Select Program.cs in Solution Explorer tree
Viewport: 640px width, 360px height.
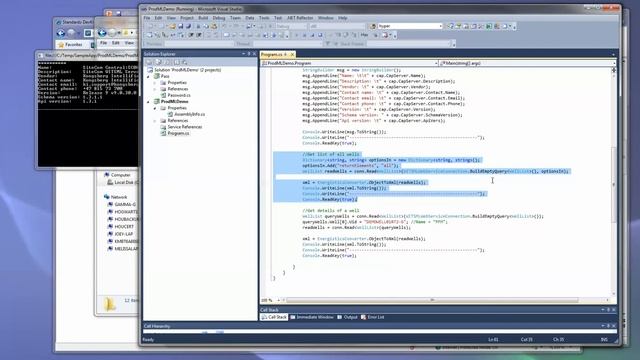pyautogui.click(x=178, y=133)
